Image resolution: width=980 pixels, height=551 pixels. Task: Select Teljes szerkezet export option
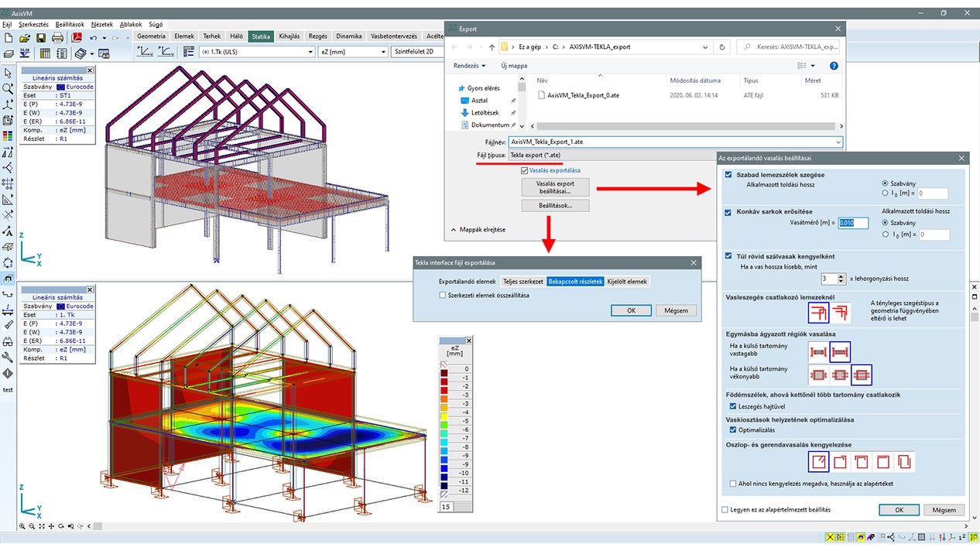click(523, 282)
